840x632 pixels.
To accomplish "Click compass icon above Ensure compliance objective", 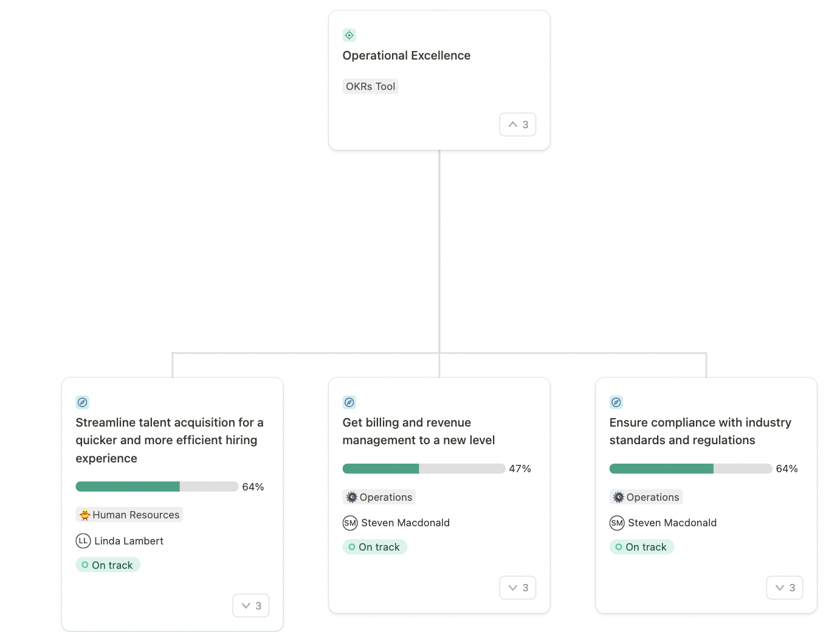I will tap(616, 402).
